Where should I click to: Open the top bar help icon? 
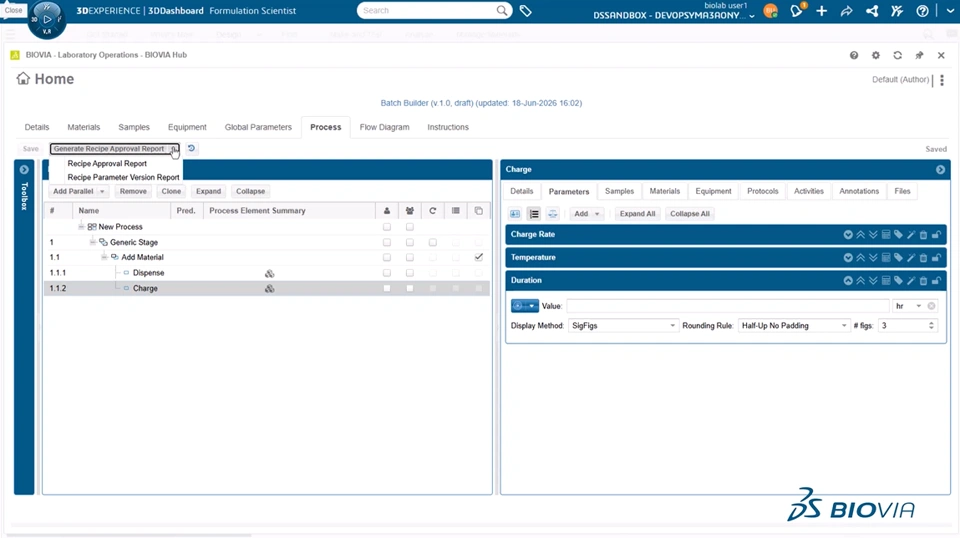[x=922, y=10]
